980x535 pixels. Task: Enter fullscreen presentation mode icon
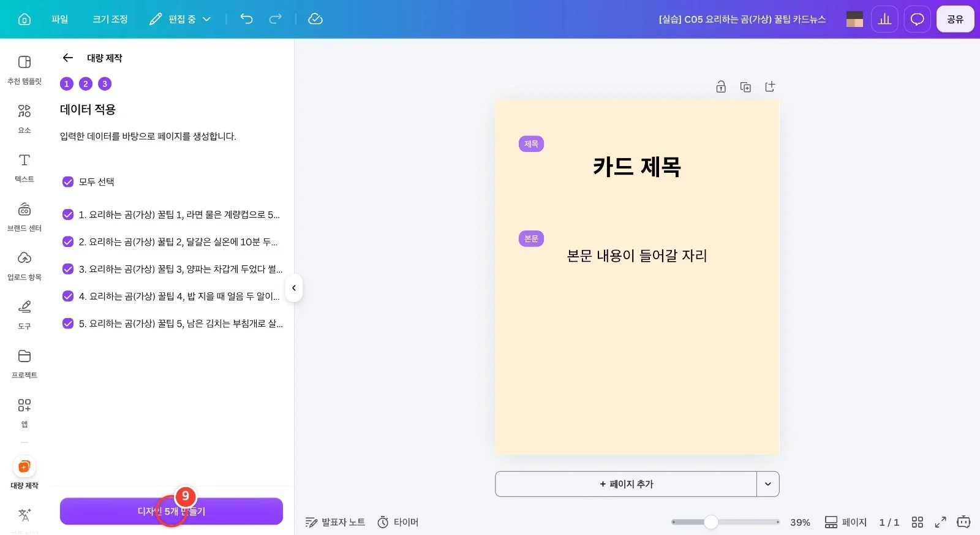coord(940,522)
